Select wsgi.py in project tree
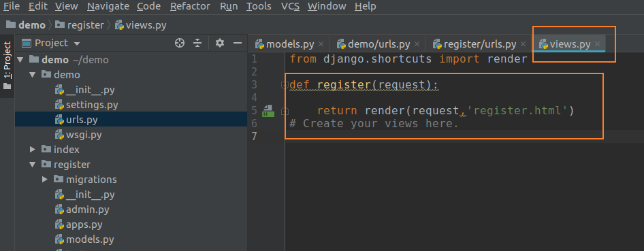The image size is (644, 251). (131, 135)
